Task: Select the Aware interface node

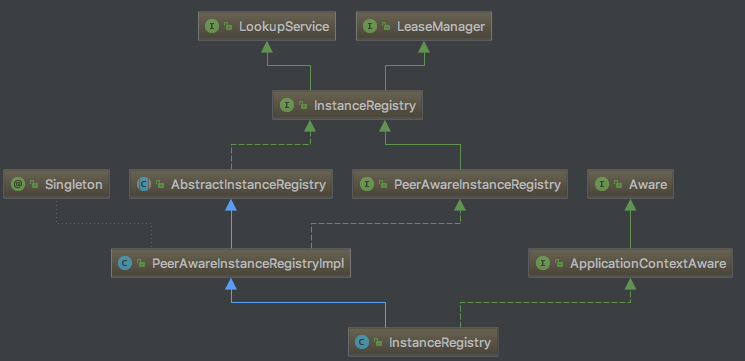Action: click(630, 184)
